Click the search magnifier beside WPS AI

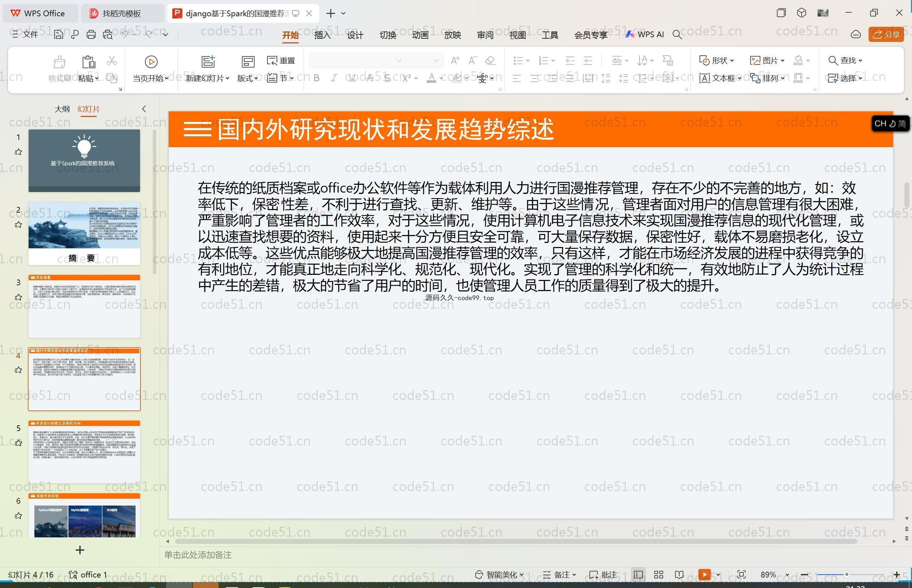click(677, 35)
